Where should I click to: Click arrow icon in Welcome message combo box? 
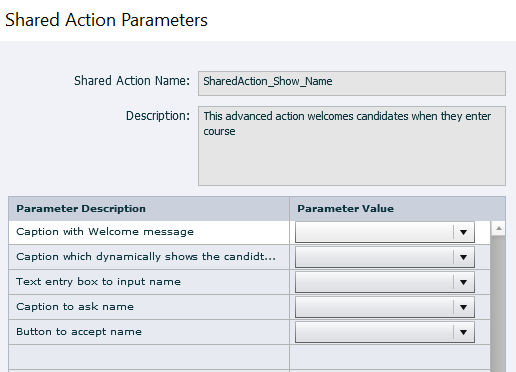point(463,232)
